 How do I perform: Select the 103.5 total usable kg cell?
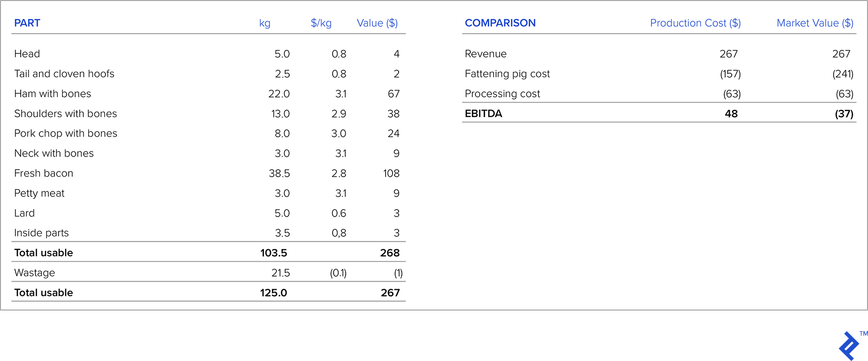pos(274,253)
